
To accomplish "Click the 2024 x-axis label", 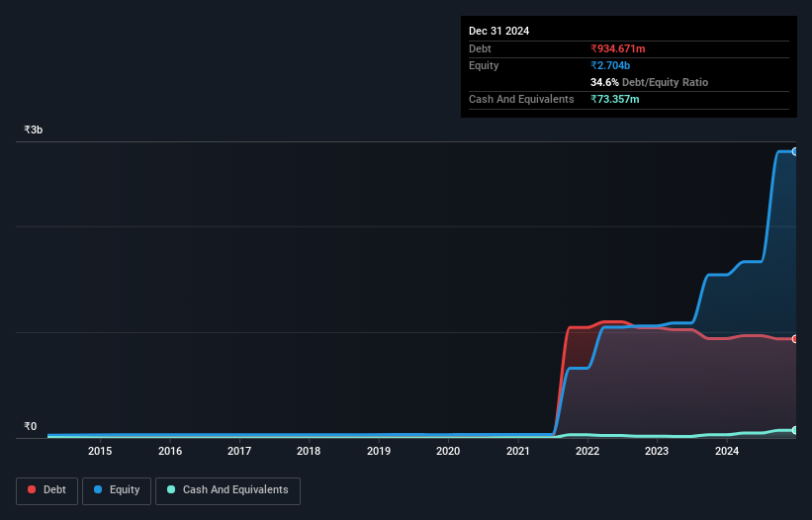I will 727,451.
